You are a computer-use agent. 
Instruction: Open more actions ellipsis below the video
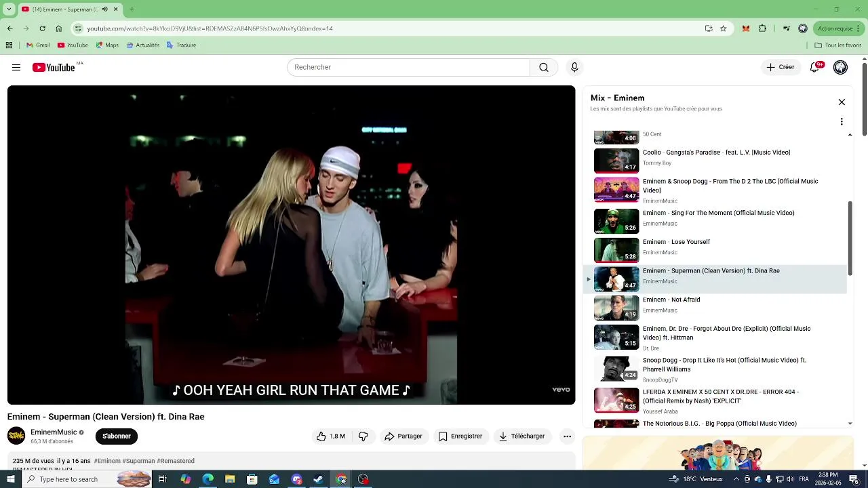(x=567, y=436)
